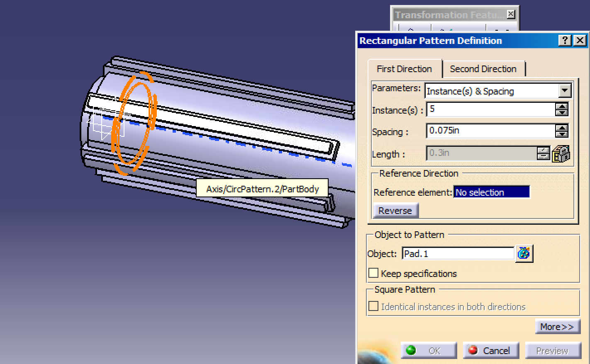Close the Rectangular Pattern Definition dialog
The image size is (590, 364).
point(580,40)
